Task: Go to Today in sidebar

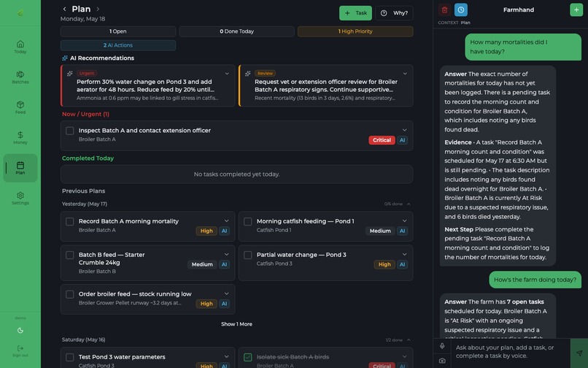Action: click(20, 47)
